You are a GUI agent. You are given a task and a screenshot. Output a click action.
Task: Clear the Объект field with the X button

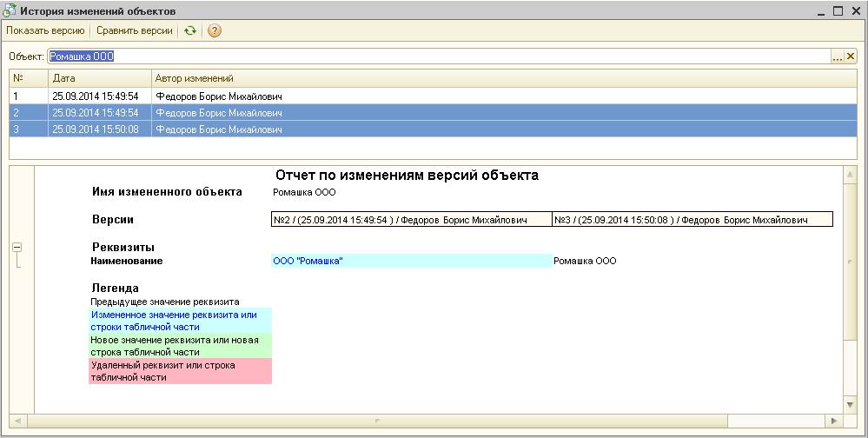(851, 56)
